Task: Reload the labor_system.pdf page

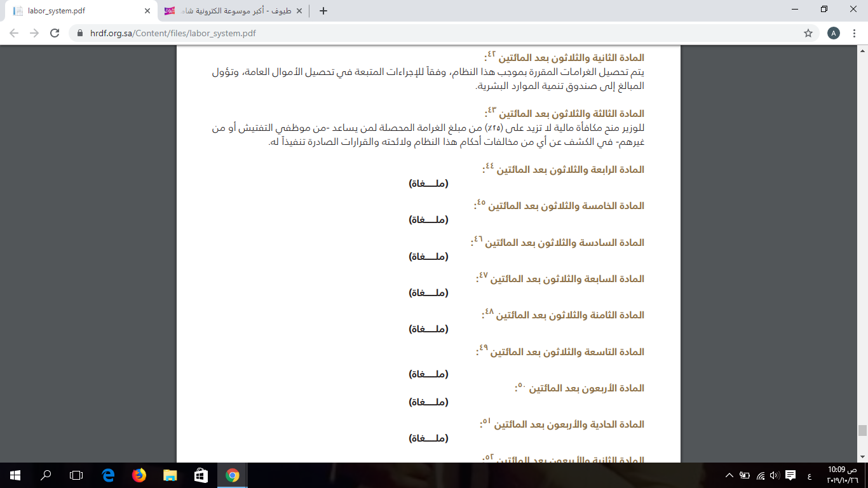Action: 55,33
